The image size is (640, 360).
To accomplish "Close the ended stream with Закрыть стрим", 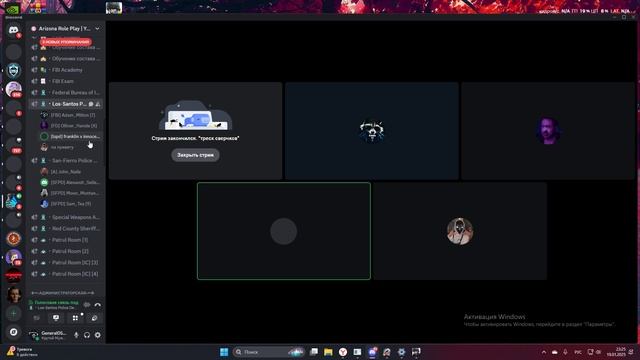I will point(195,155).
